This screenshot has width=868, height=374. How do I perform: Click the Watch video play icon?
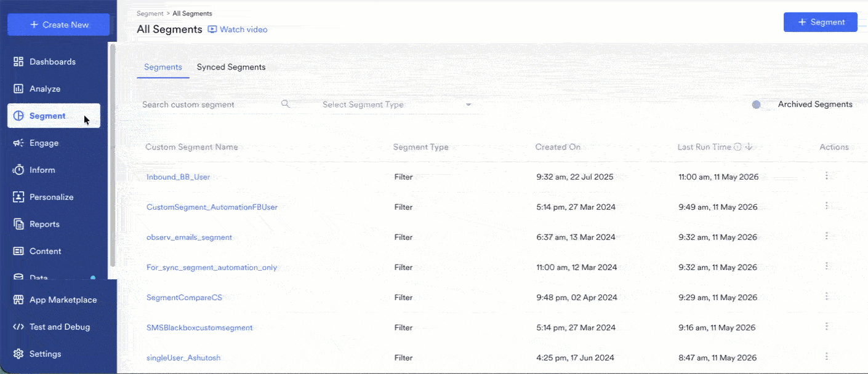pos(212,29)
